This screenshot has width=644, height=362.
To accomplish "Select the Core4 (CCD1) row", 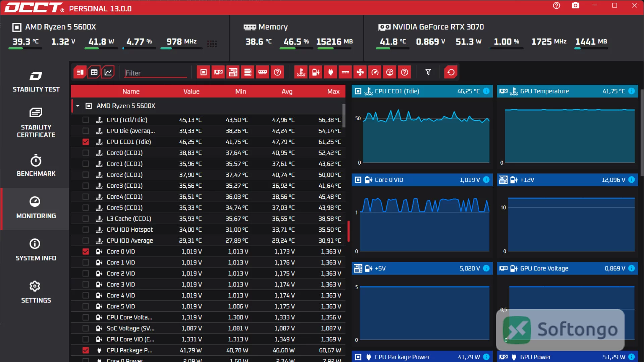I will click(x=208, y=197).
